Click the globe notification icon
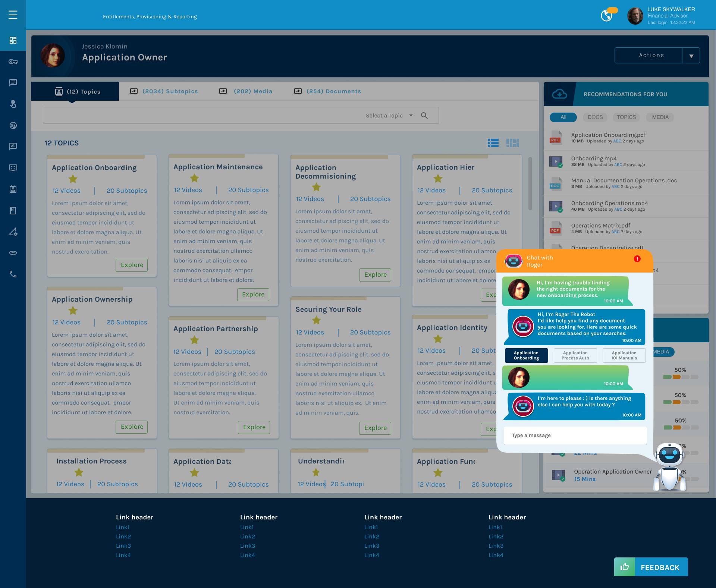 [606, 16]
